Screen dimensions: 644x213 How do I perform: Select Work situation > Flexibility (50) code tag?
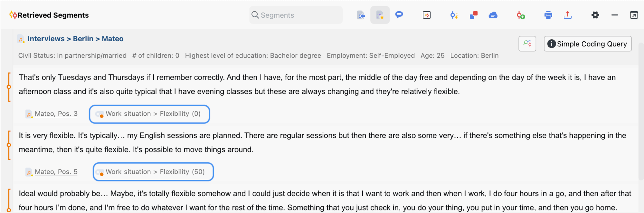tap(153, 172)
